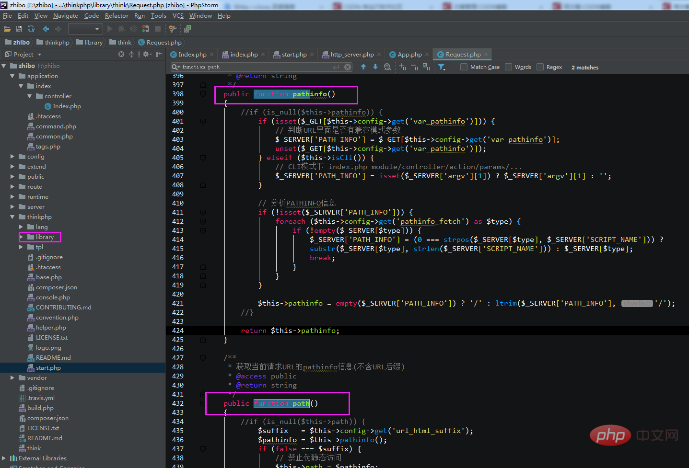Open the Navigate menu
The image size is (689, 468).
(65, 16)
